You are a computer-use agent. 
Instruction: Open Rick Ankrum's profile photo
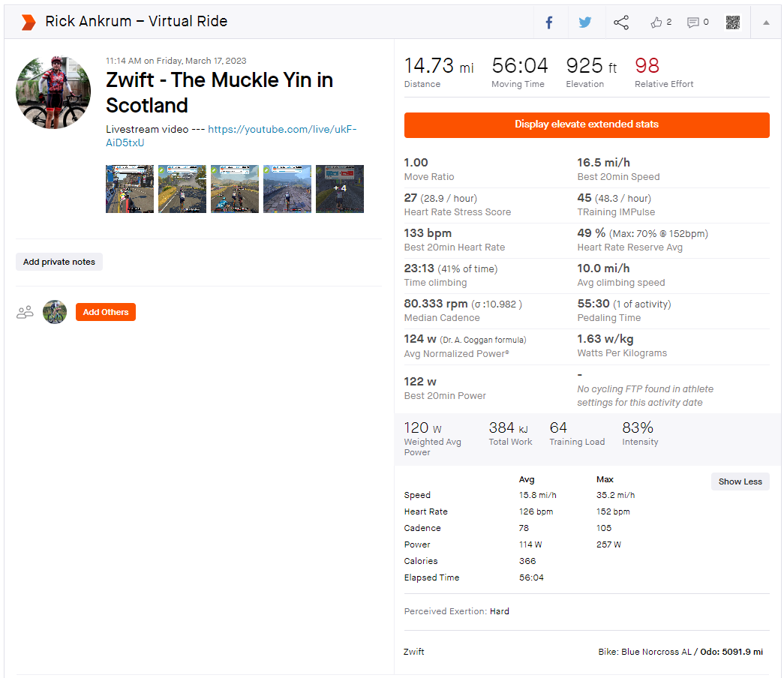pos(53,92)
